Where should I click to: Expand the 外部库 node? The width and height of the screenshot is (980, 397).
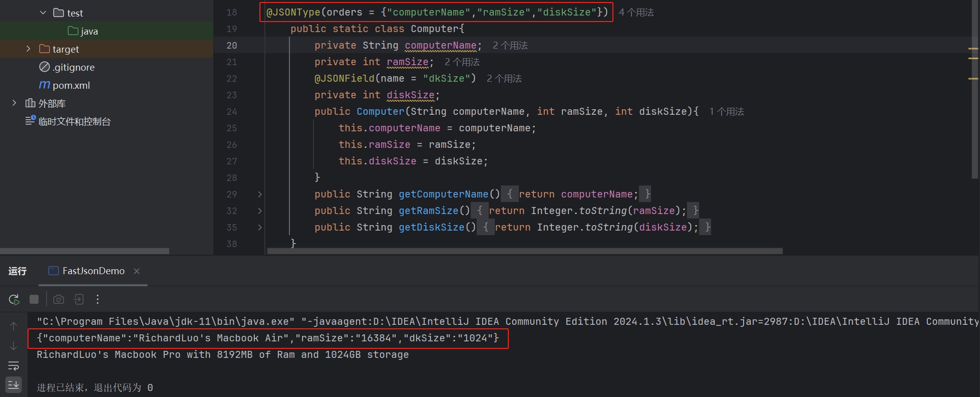[15, 103]
